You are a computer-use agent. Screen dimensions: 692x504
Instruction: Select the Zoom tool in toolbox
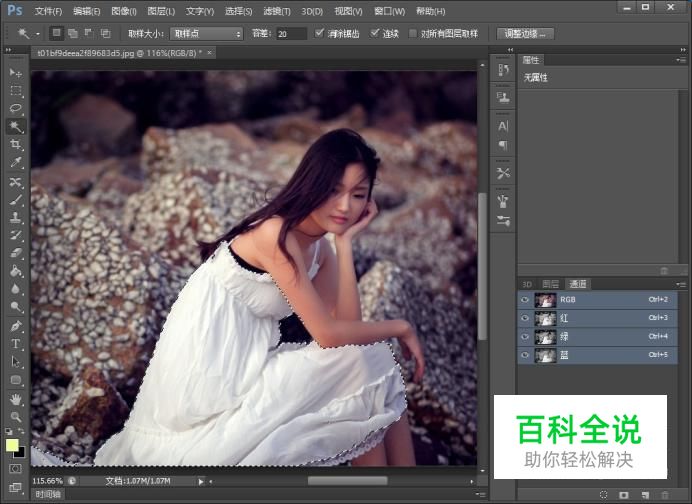16,416
